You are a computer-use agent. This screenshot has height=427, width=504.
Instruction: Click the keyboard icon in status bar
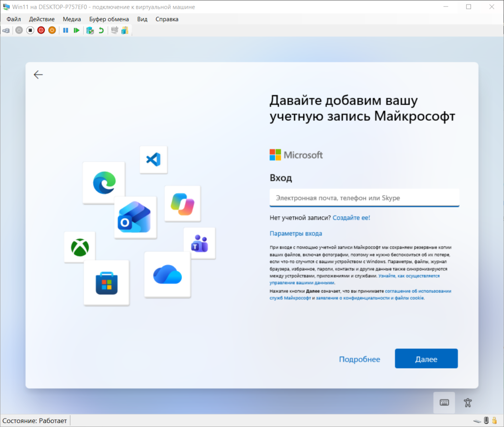point(477,421)
